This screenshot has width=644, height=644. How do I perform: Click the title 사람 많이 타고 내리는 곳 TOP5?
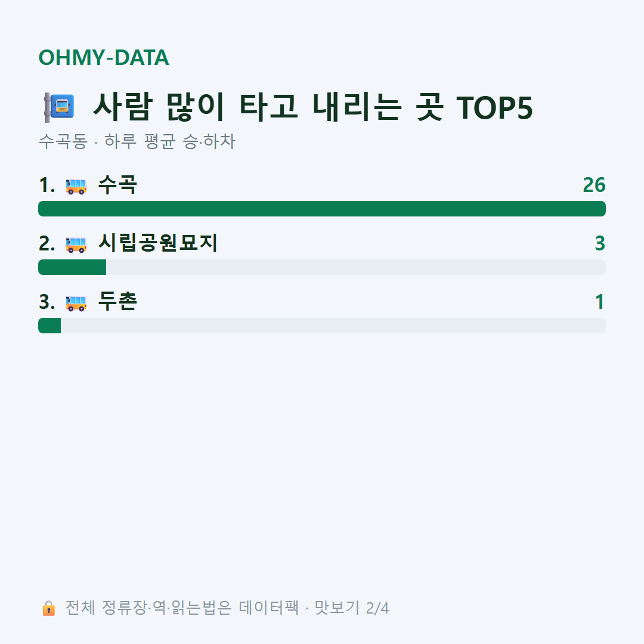tap(312, 107)
